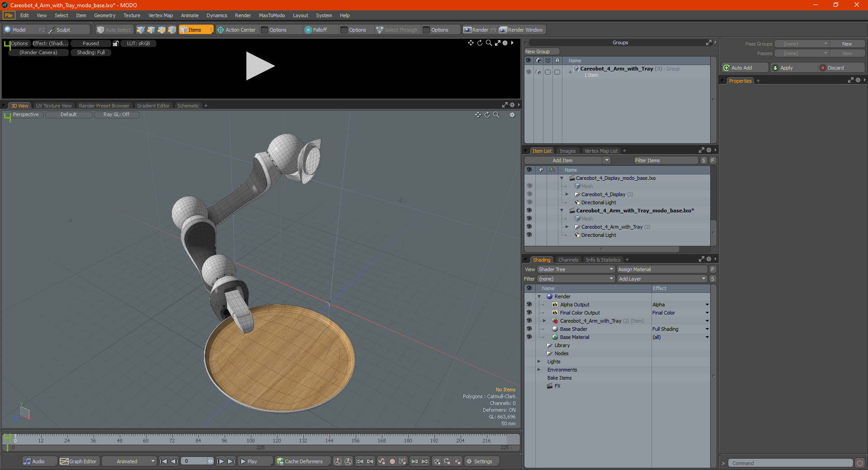Switch to the Schematic tab

pyautogui.click(x=188, y=106)
